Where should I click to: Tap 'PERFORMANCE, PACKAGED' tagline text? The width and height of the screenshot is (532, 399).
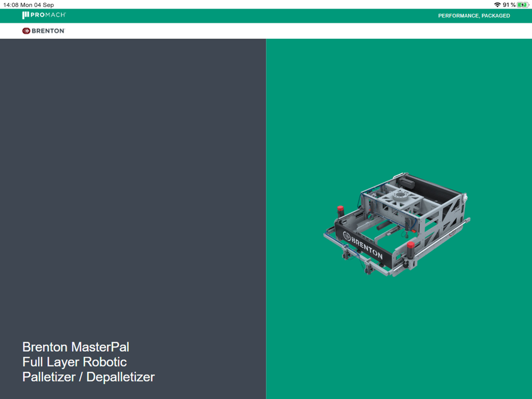(473, 15)
